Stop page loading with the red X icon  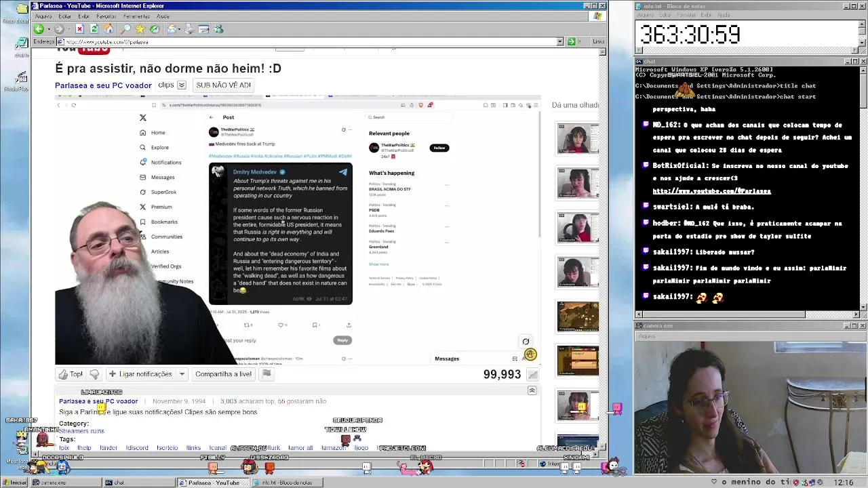coord(79,29)
